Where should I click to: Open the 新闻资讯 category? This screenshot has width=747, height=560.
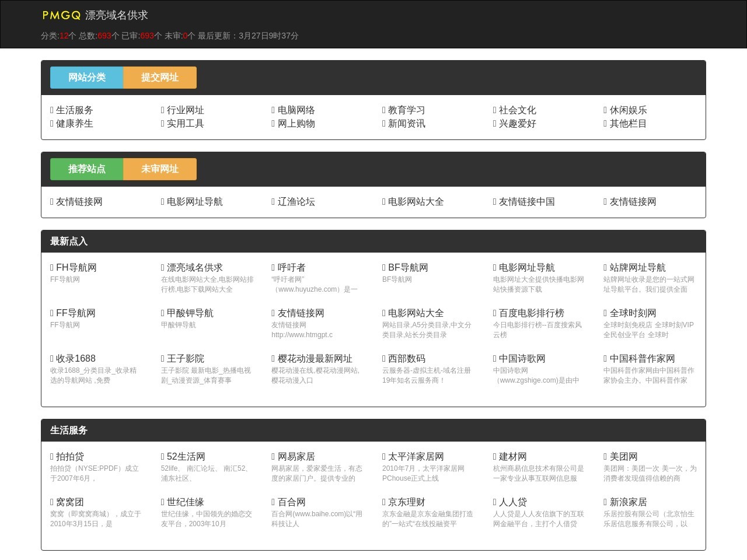[x=406, y=124]
